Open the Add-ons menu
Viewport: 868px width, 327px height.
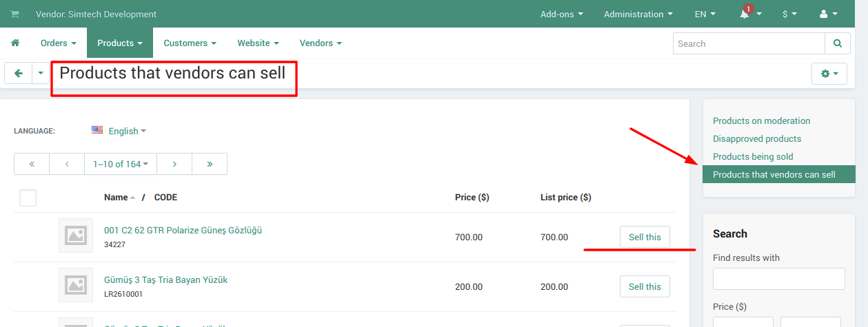tap(561, 14)
